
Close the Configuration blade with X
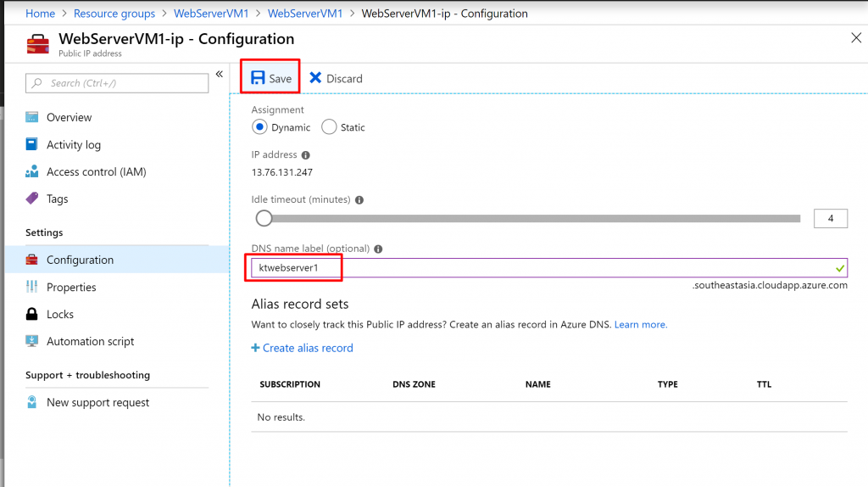point(856,37)
